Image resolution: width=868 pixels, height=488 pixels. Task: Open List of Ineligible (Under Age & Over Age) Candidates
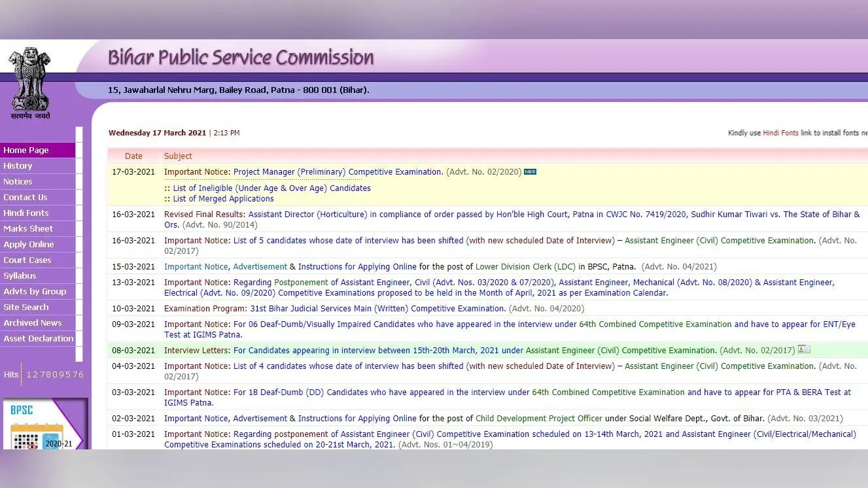(x=271, y=188)
